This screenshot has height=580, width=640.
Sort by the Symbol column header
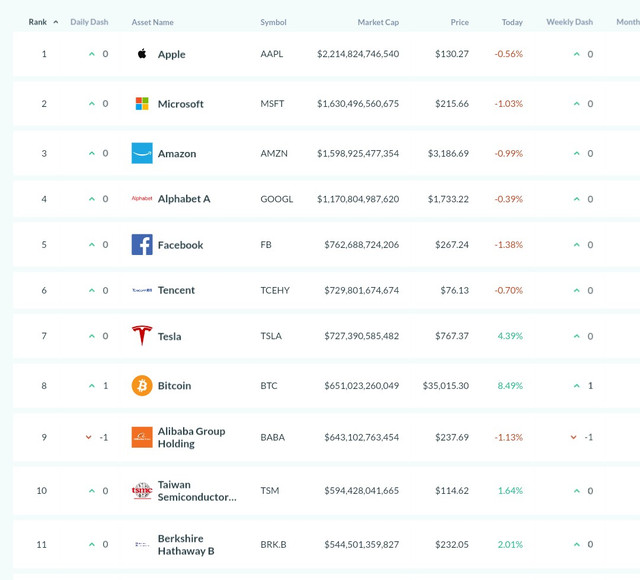click(273, 22)
